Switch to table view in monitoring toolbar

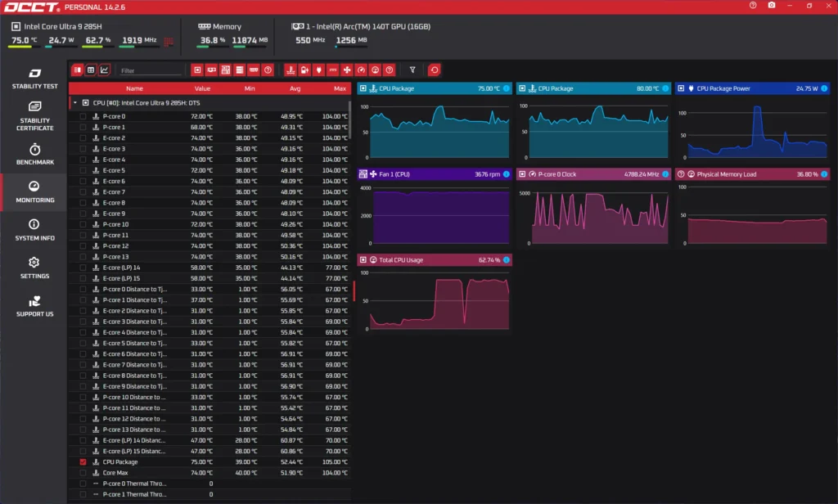click(91, 70)
